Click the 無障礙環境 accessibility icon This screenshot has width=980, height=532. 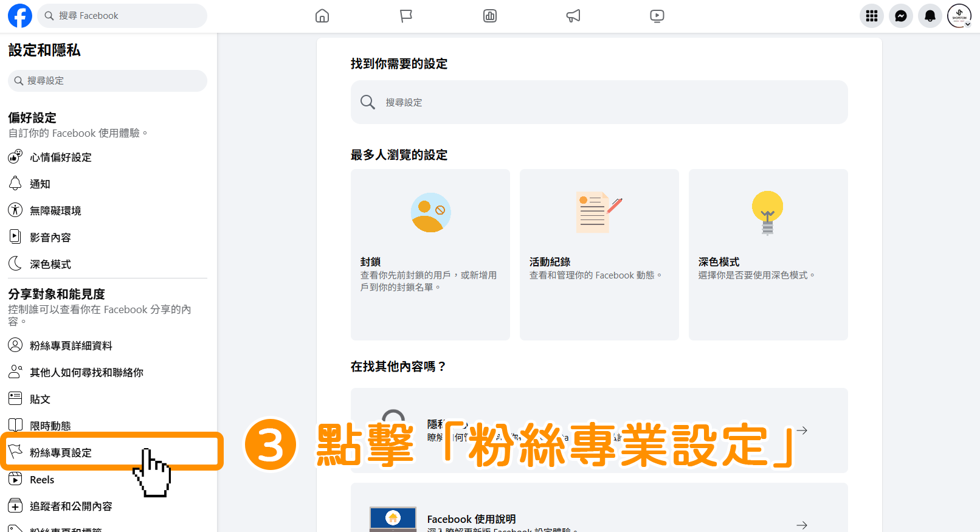pyautogui.click(x=15, y=210)
